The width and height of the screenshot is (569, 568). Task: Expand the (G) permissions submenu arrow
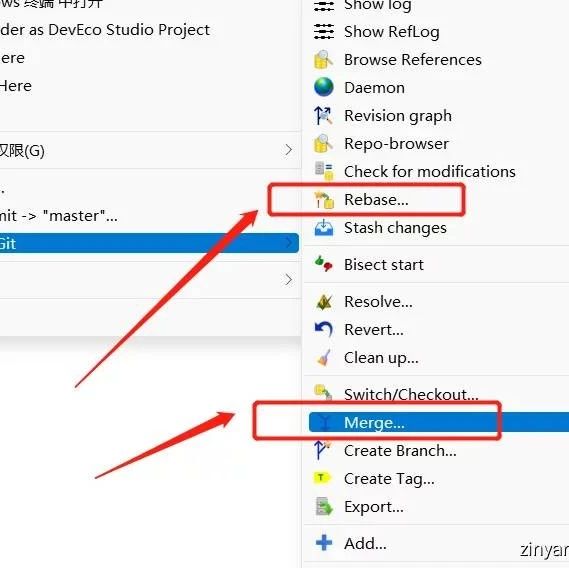pyautogui.click(x=288, y=150)
